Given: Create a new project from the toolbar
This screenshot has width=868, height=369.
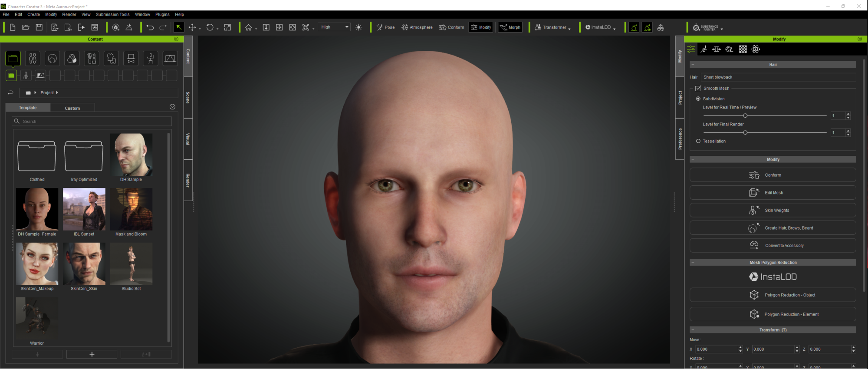Looking at the screenshot, I should pos(13,27).
